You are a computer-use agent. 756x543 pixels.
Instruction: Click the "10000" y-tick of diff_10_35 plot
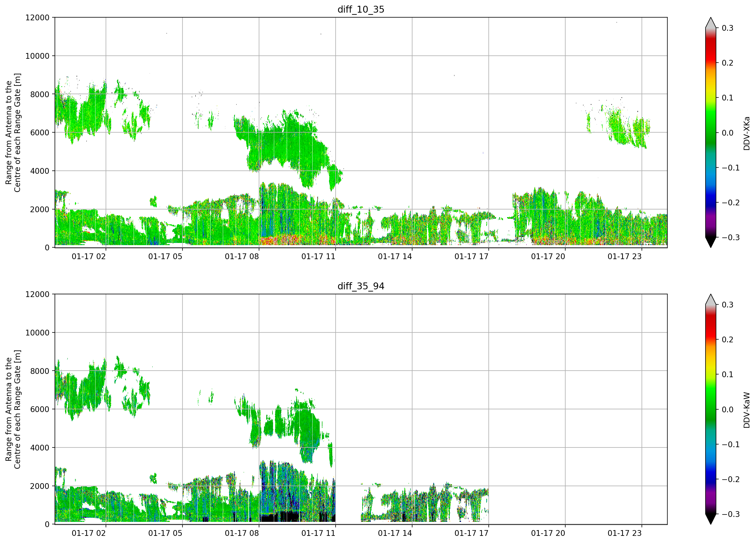[37, 56]
